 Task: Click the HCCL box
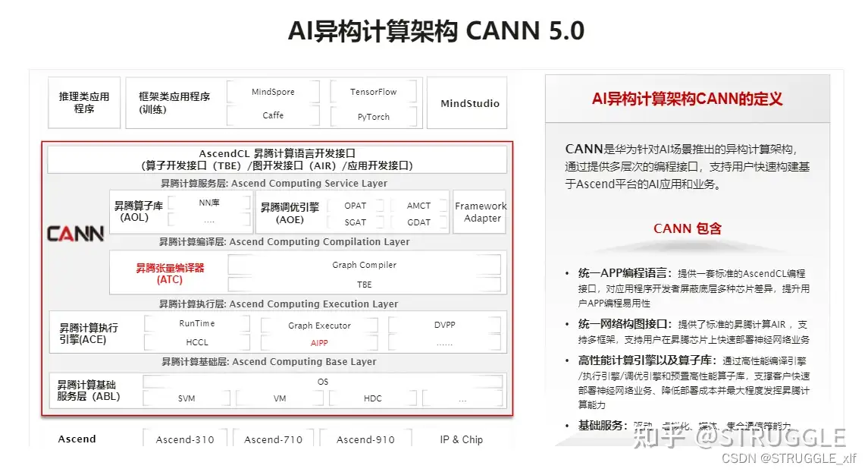[x=196, y=342]
